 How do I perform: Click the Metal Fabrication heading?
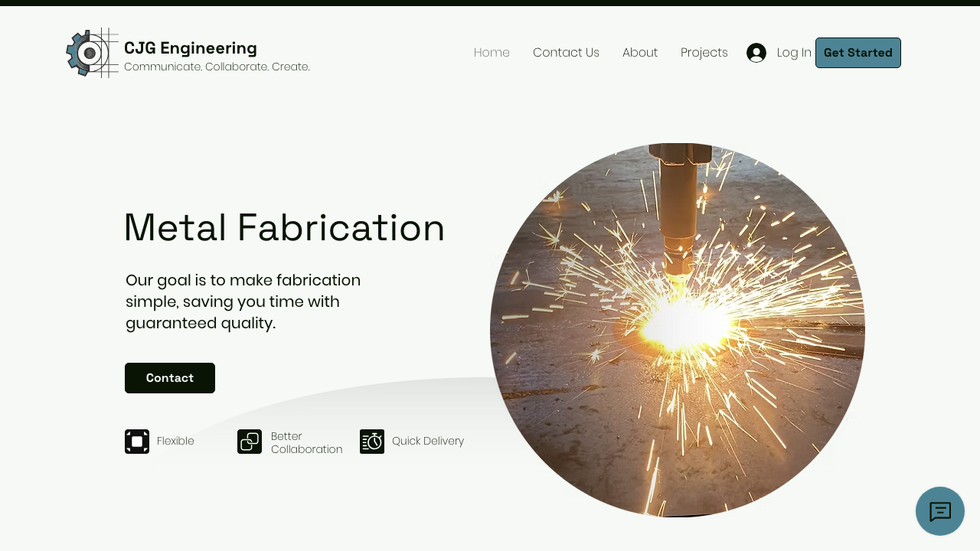coord(284,227)
